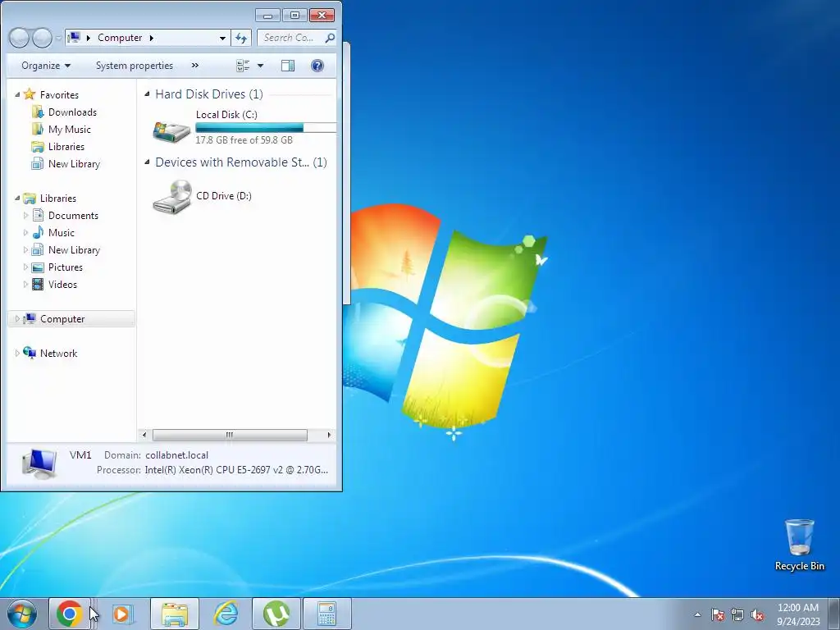This screenshot has height=630, width=840.
Task: Open the recent pages dropdown arrow
Action: coord(58,38)
